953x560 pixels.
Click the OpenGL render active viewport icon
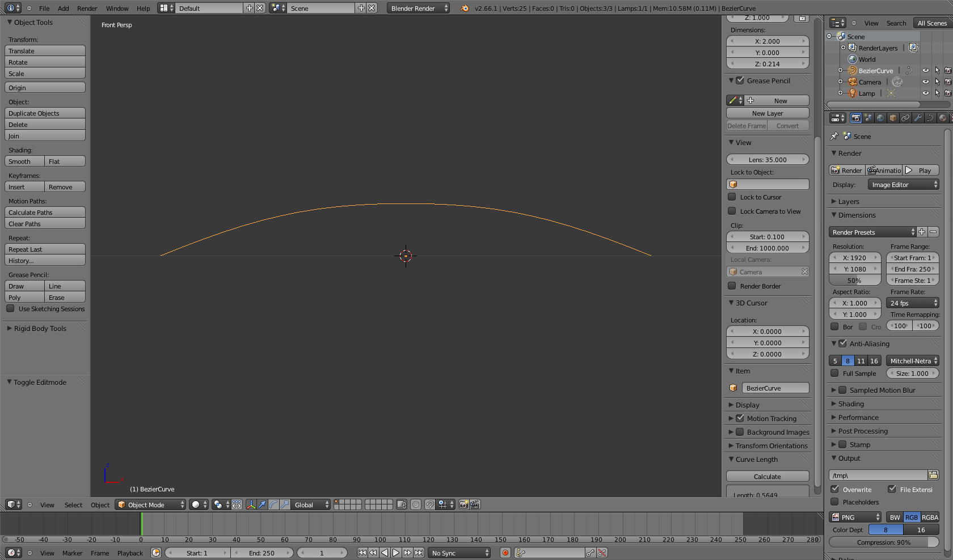click(463, 504)
